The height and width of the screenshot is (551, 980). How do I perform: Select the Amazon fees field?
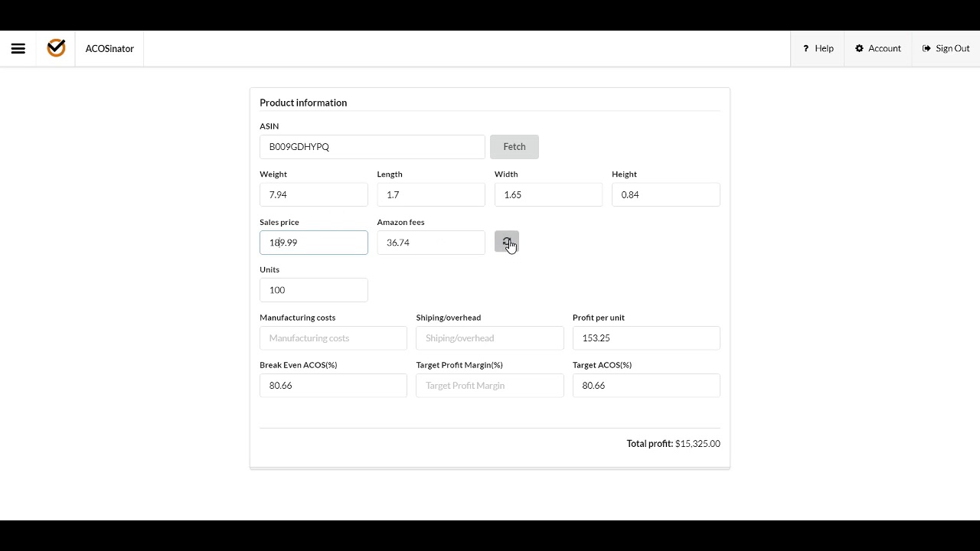pos(431,243)
